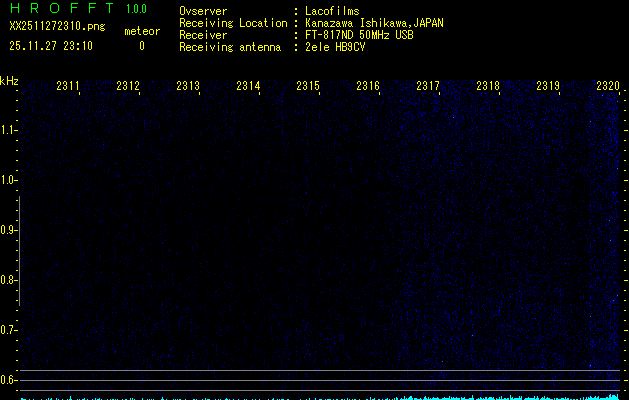Click the HROFFT title text
Image resolution: width=629 pixels, height=400 pixels.
click(x=61, y=9)
